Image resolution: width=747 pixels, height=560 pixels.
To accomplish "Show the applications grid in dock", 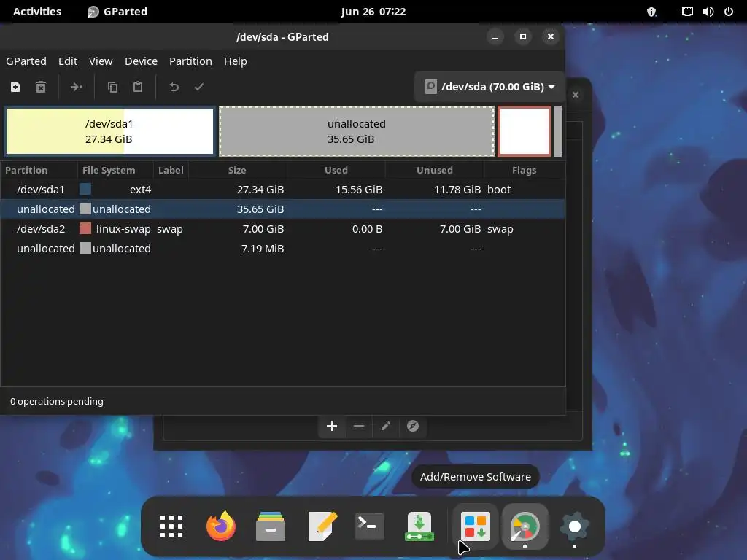I will pos(171,526).
